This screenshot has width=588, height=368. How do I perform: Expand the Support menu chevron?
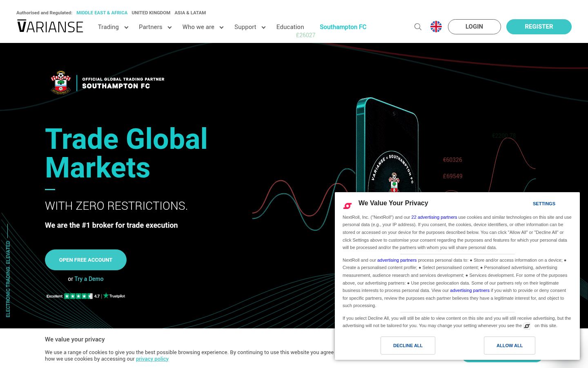pyautogui.click(x=263, y=27)
